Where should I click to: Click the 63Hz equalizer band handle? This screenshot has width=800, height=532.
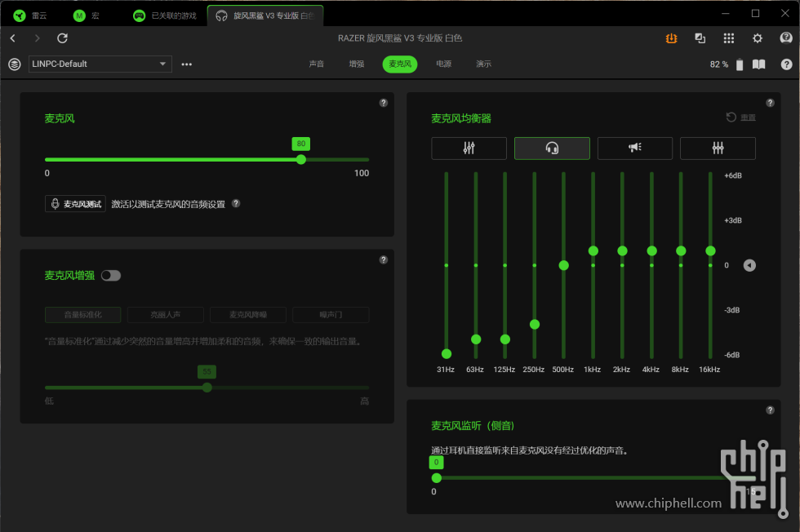coord(476,339)
